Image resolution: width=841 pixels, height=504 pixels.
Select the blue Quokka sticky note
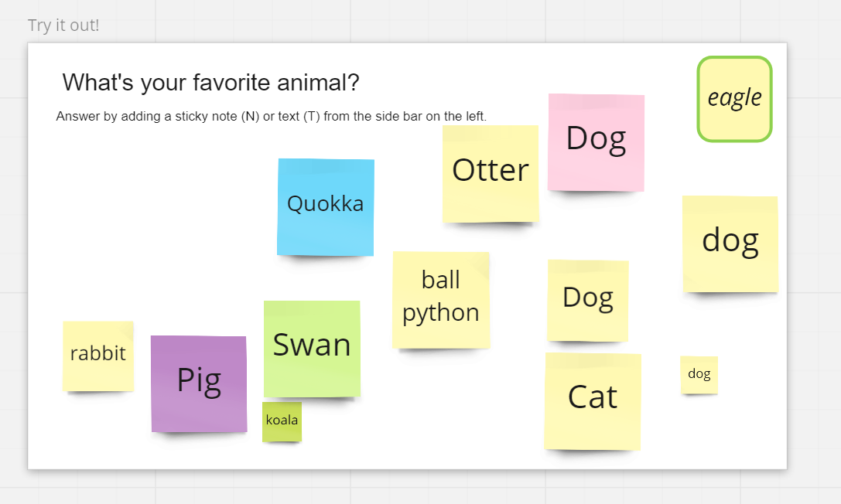(326, 206)
